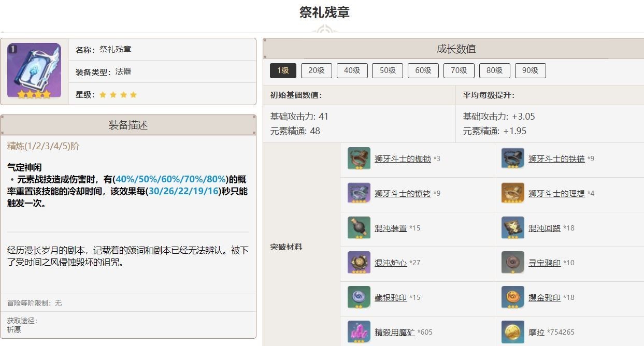Click the 寻宝鸦印 material icon

pos(513,263)
